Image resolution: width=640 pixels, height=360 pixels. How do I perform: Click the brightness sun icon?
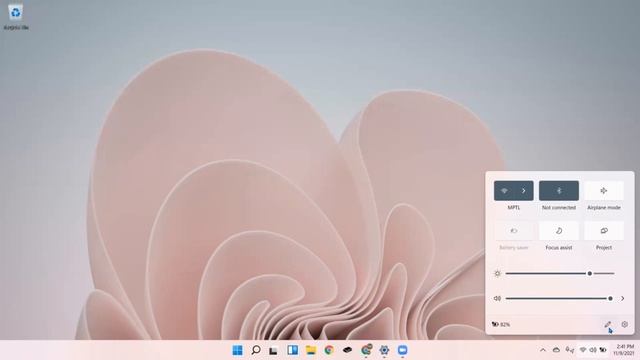point(497,273)
